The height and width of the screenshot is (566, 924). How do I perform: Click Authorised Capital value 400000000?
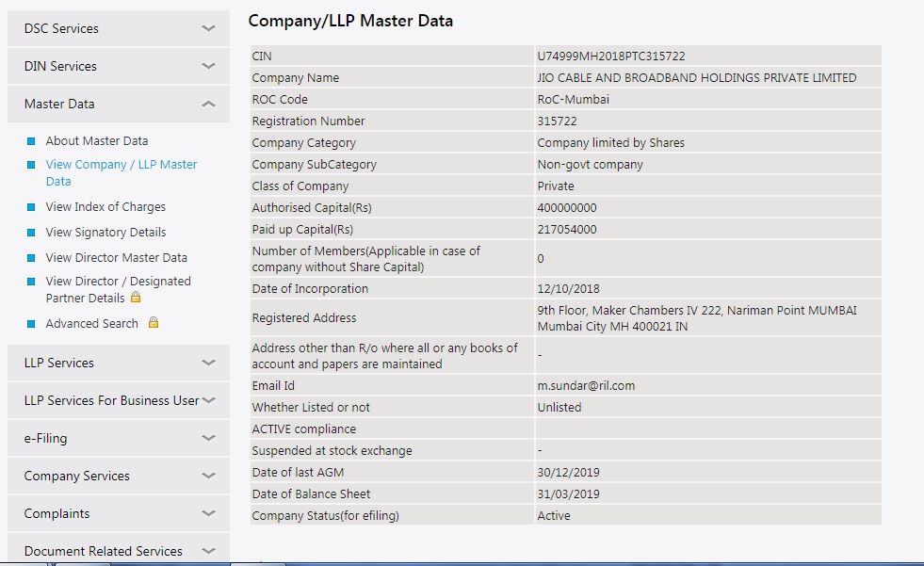(x=567, y=207)
